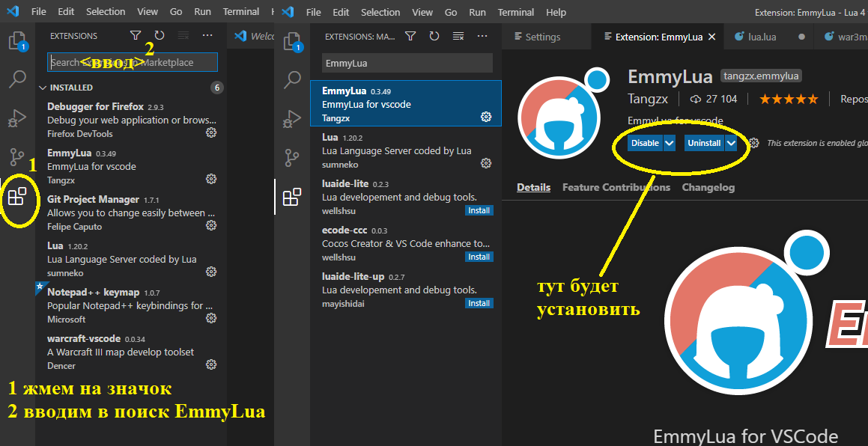Install luaide-lite extension
The width and height of the screenshot is (868, 446).
pyautogui.click(x=479, y=210)
